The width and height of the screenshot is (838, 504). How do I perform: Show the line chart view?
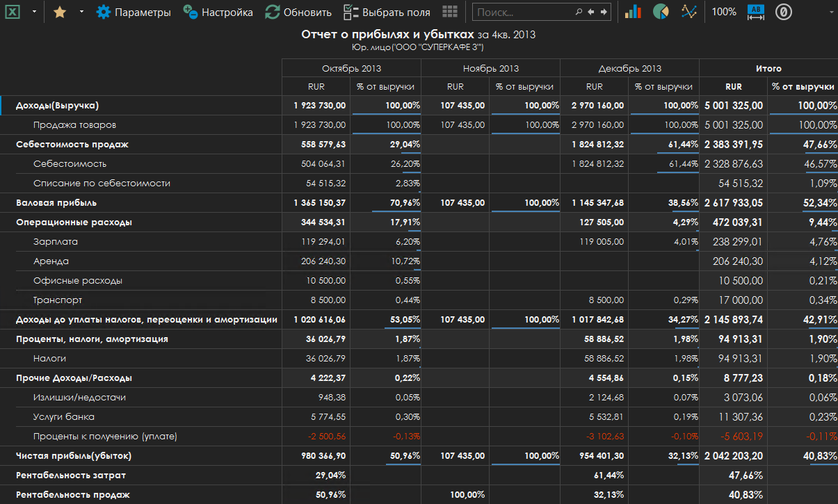689,12
